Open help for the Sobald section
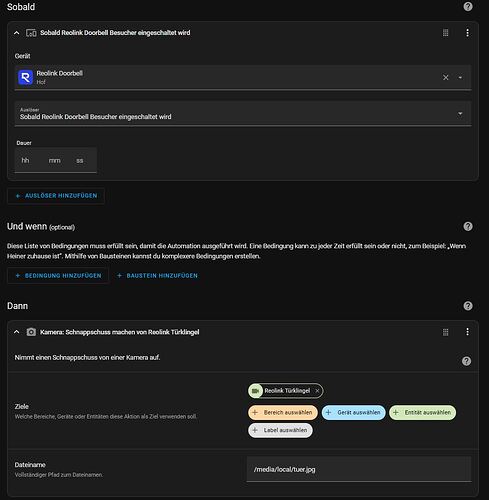The image size is (489, 500). (x=468, y=6)
